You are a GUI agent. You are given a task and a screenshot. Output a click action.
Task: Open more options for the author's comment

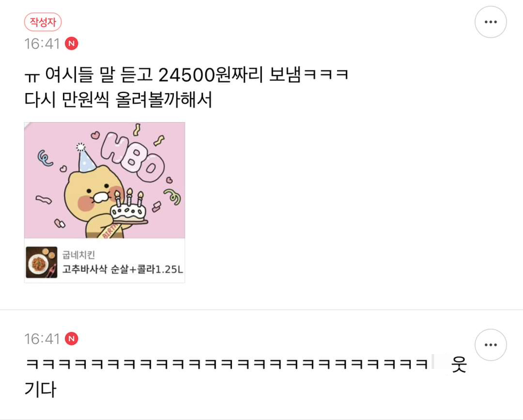pos(491,22)
